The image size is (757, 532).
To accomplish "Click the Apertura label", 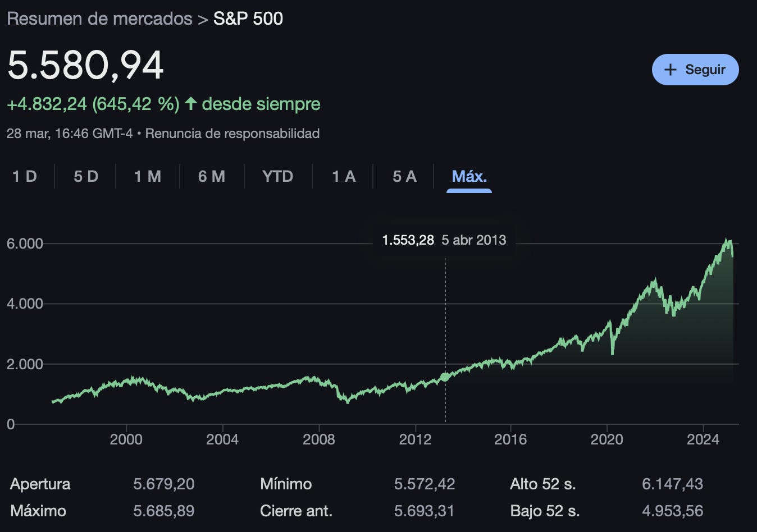I will pos(40,484).
